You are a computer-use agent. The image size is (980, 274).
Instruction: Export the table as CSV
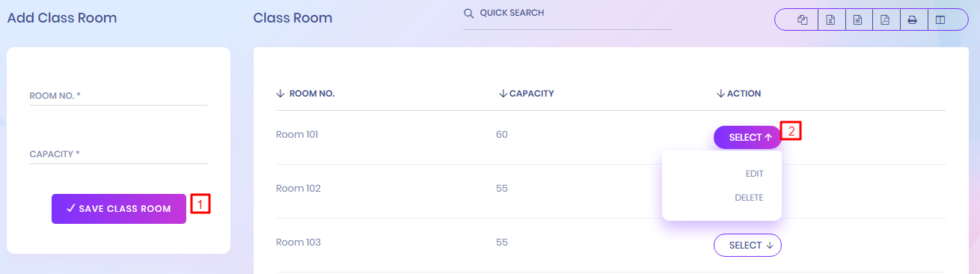coord(858,20)
